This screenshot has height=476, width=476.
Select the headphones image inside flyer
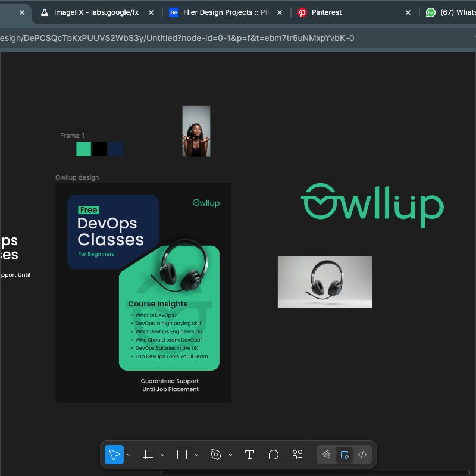pos(180,265)
